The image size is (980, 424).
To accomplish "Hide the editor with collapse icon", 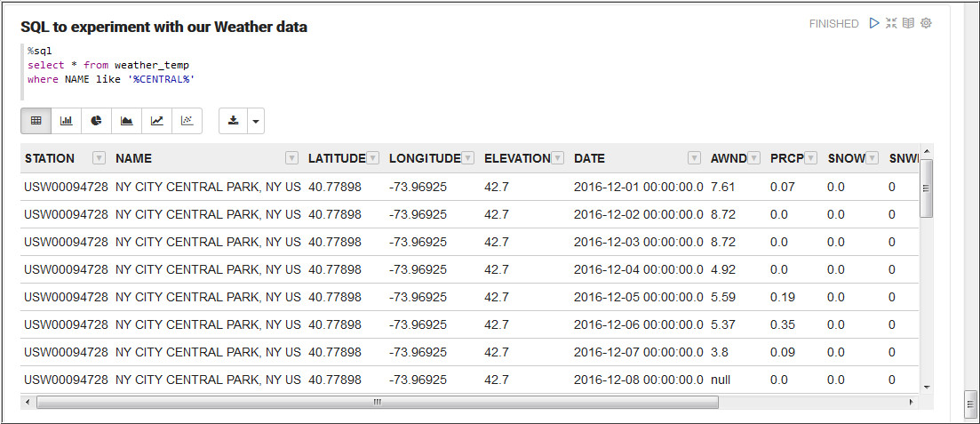I will point(891,23).
